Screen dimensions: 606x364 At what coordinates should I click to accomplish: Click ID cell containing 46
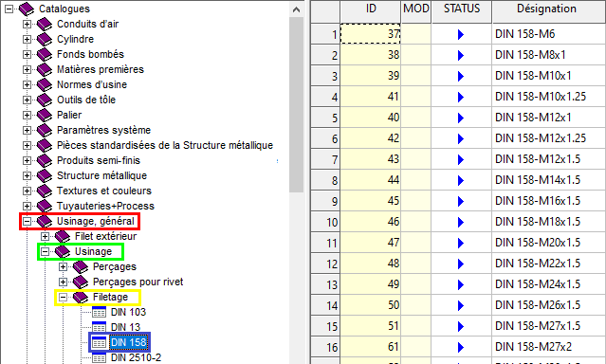click(x=370, y=222)
